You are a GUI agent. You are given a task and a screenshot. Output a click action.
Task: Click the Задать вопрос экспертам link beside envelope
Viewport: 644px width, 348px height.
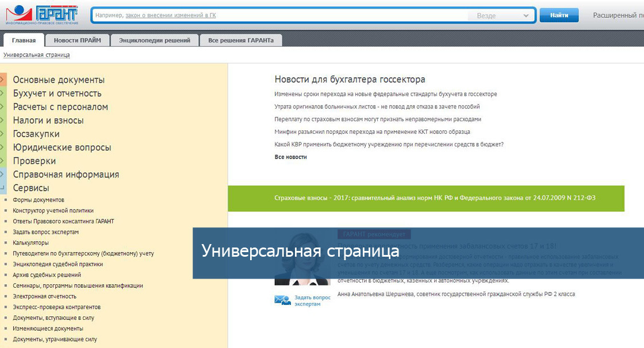[x=312, y=300]
